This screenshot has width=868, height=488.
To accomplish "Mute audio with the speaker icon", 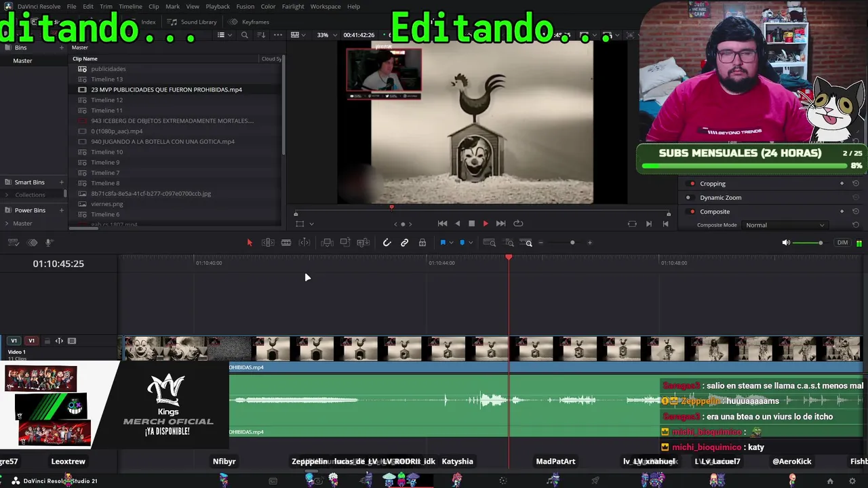I will click(786, 243).
